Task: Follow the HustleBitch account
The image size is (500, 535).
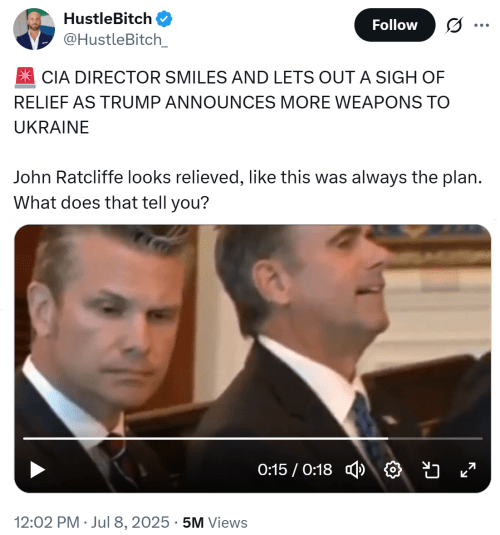Action: (395, 25)
